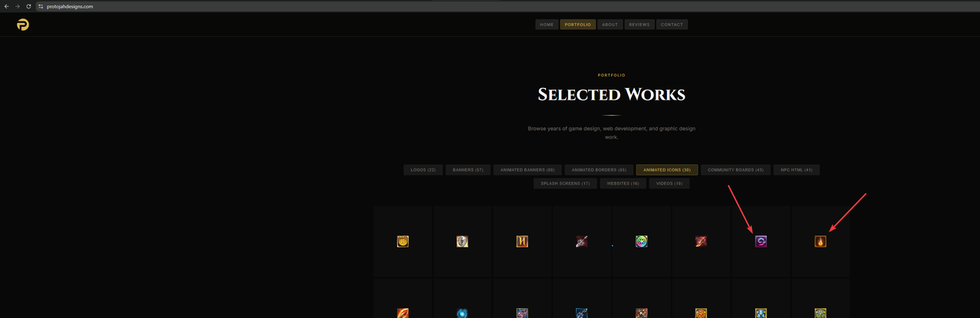The width and height of the screenshot is (980, 318).
Task: Click the orange flame animated icon
Action: (821, 241)
